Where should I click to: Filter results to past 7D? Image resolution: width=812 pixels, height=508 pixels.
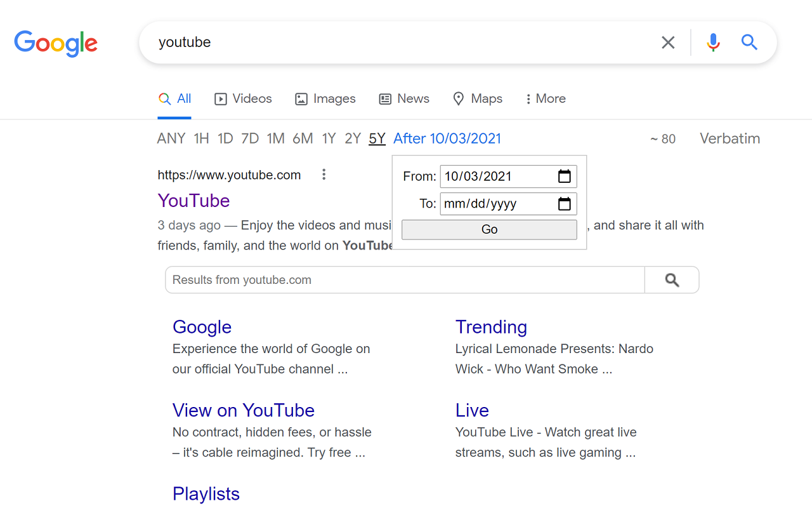[250, 138]
